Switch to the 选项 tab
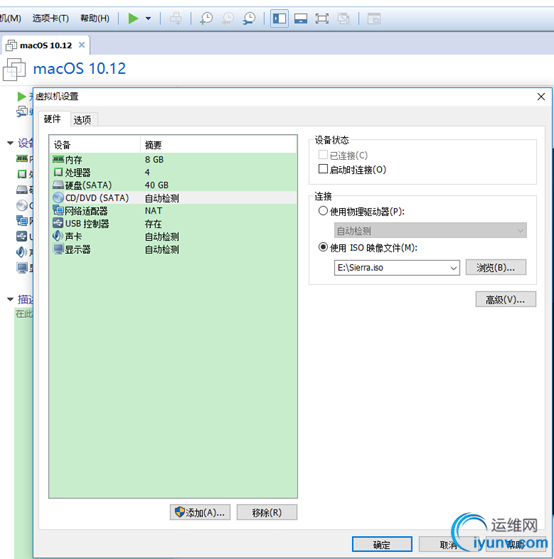 pos(82,120)
